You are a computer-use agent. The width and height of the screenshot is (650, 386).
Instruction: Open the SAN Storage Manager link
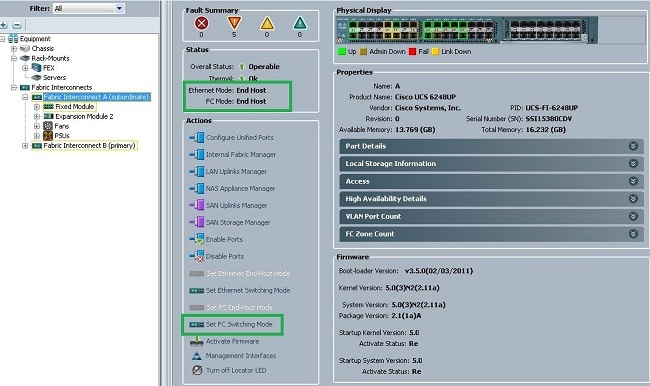238,222
